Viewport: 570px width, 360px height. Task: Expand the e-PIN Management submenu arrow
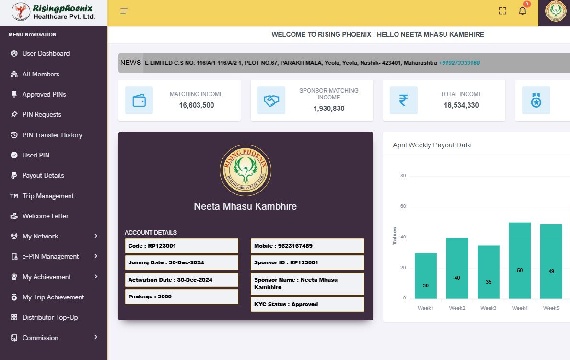tap(96, 256)
